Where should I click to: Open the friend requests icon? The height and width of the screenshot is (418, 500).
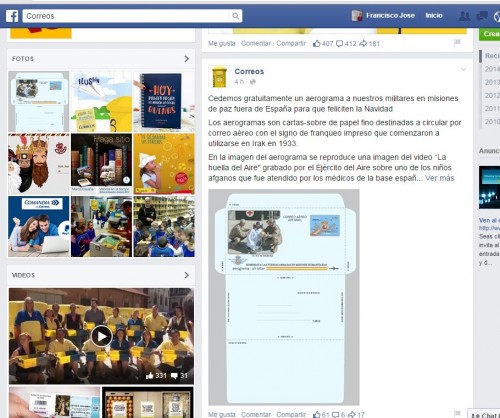(x=465, y=16)
